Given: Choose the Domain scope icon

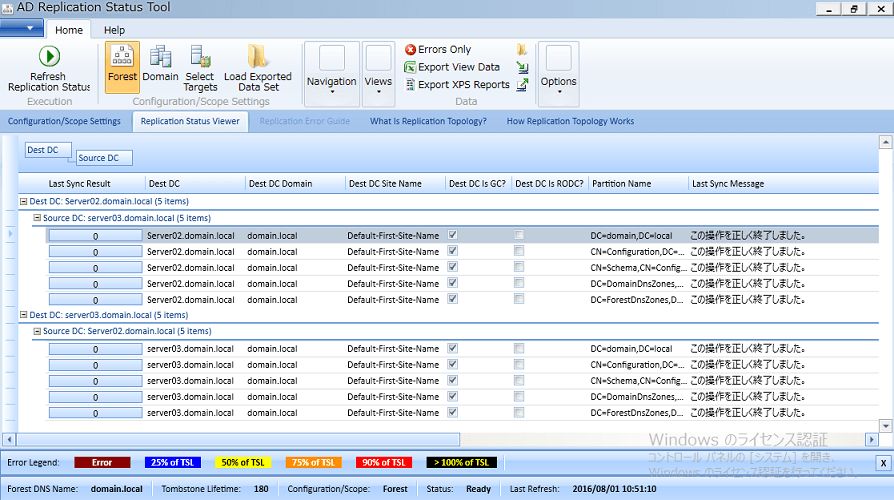Looking at the screenshot, I should pos(160,58).
